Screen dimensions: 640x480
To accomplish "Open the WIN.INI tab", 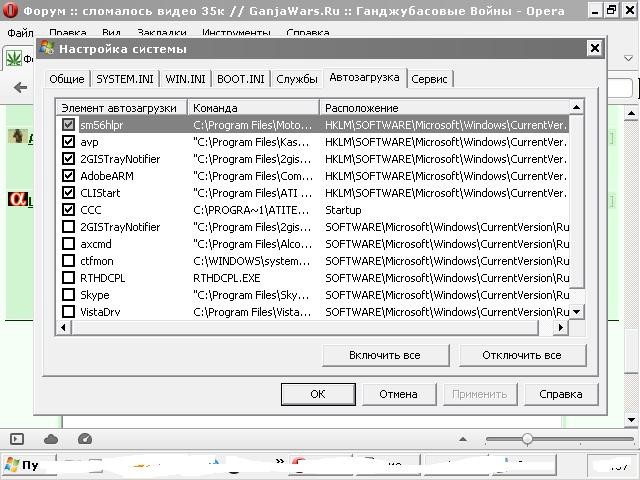I will tap(185, 79).
